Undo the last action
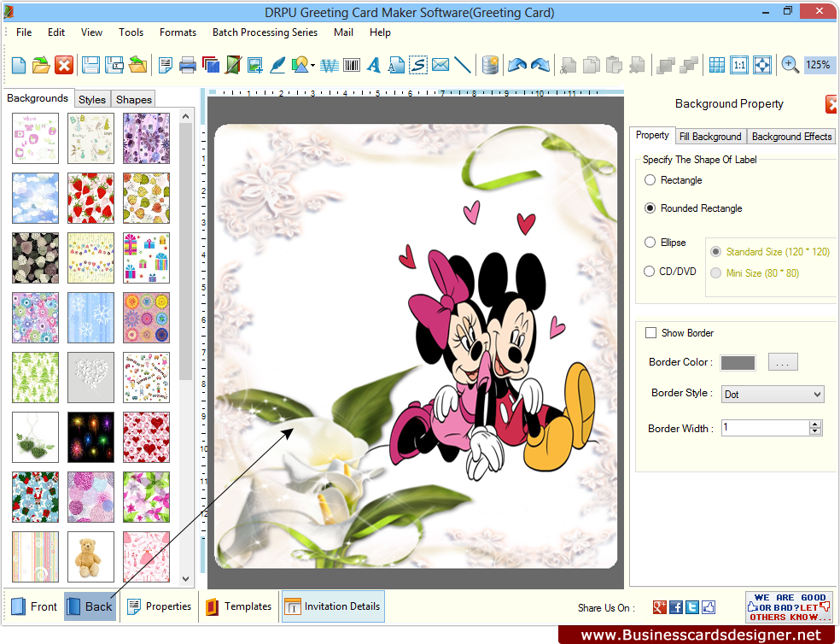The width and height of the screenshot is (840, 644). [x=517, y=66]
